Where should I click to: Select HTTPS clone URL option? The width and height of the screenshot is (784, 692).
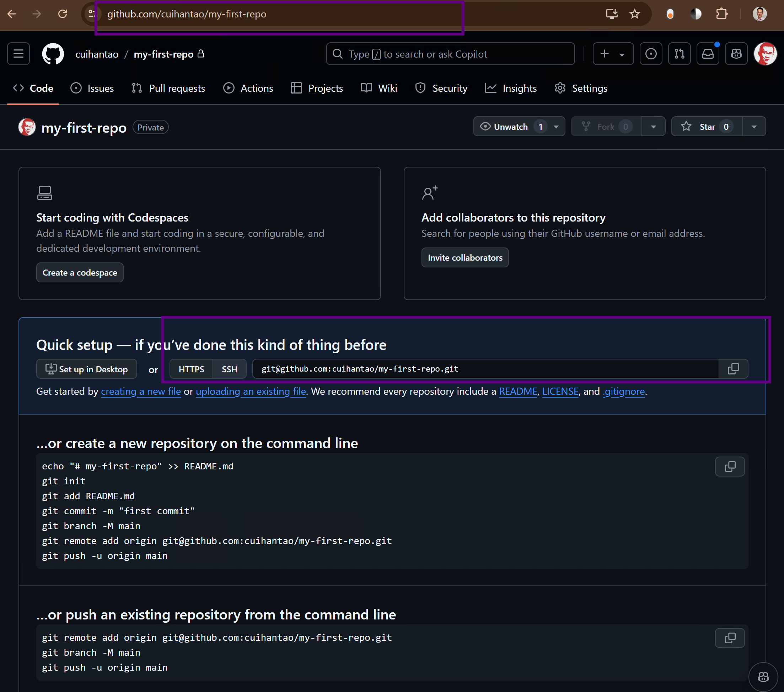coord(191,369)
